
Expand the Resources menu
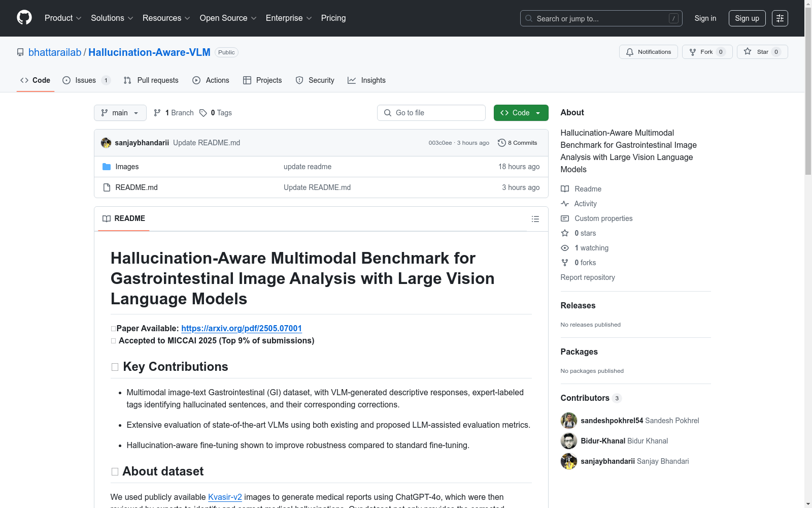166,18
